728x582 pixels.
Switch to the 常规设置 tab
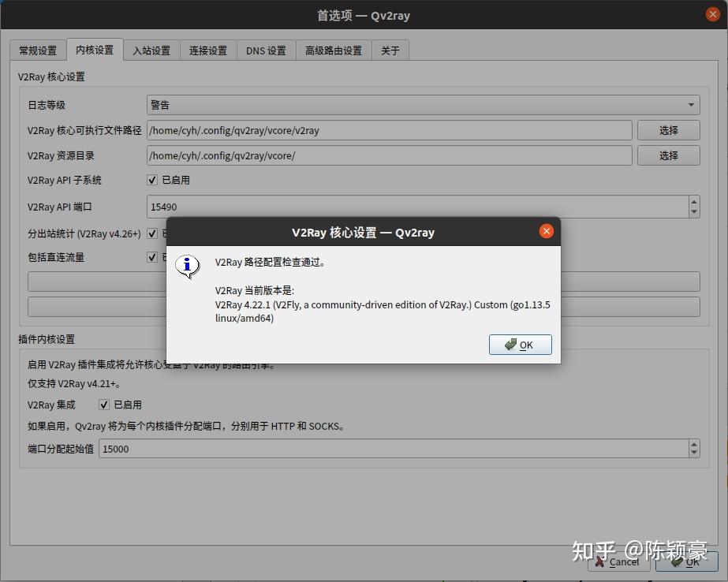36,50
